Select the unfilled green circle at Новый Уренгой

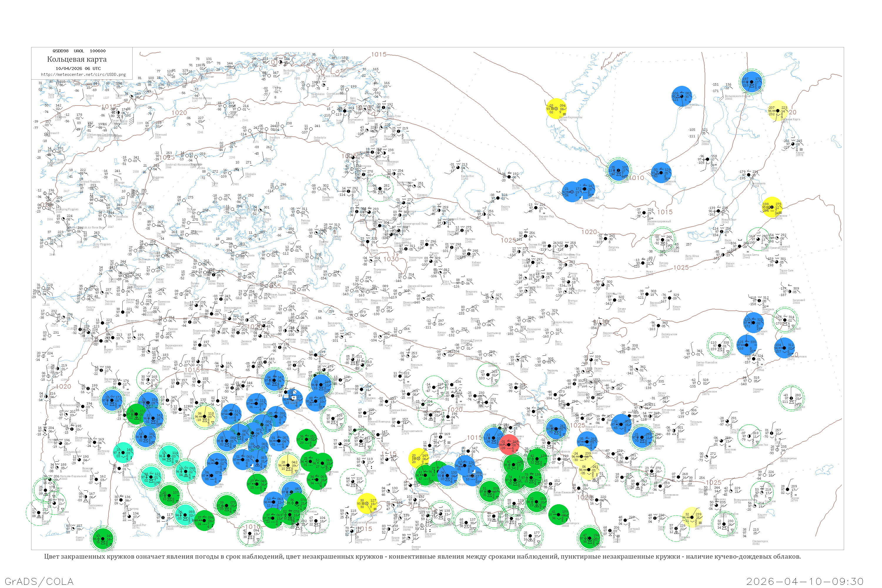coord(758,239)
